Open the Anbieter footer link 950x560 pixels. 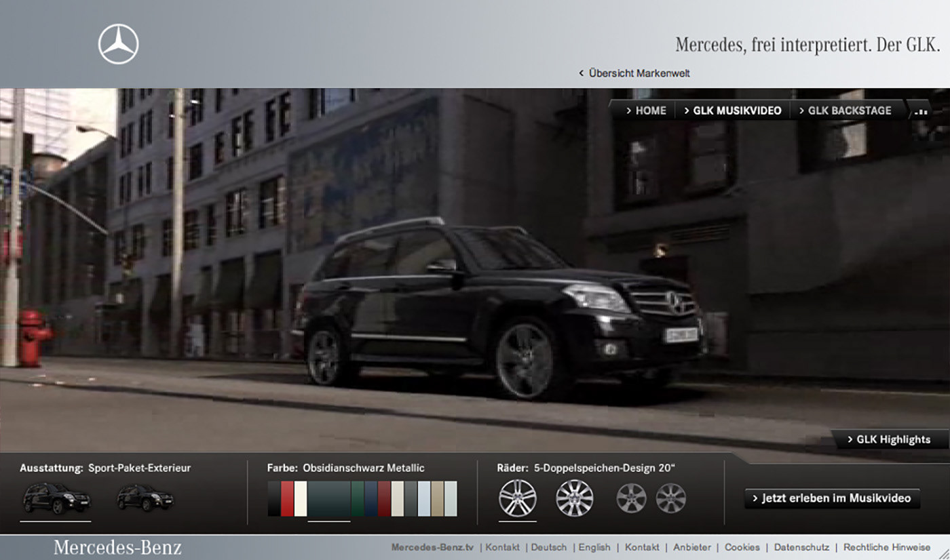point(692,547)
